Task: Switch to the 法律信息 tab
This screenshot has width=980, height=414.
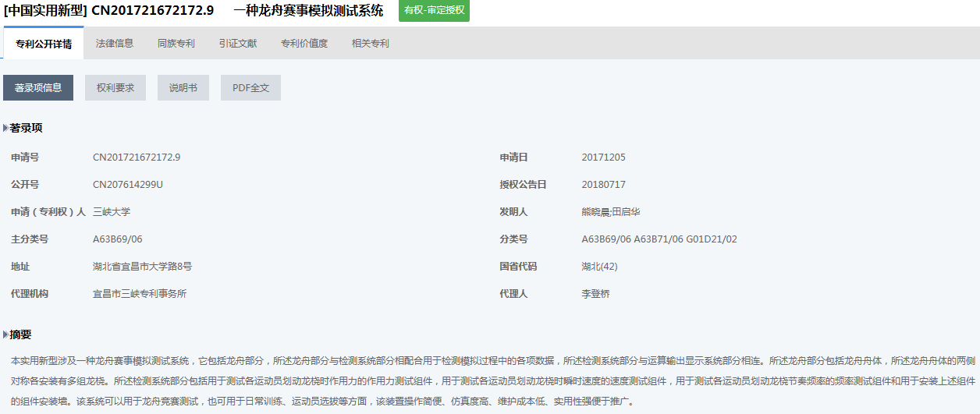Action: [114, 44]
